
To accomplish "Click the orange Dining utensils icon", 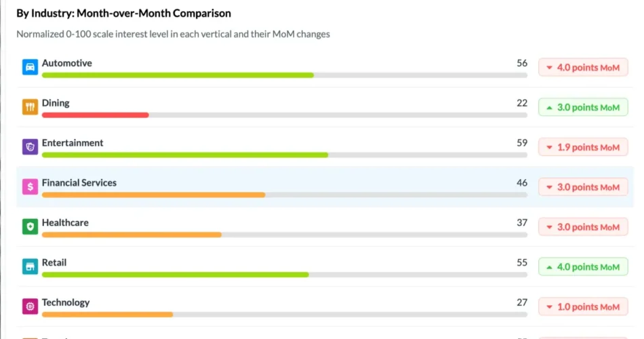I will coord(30,107).
